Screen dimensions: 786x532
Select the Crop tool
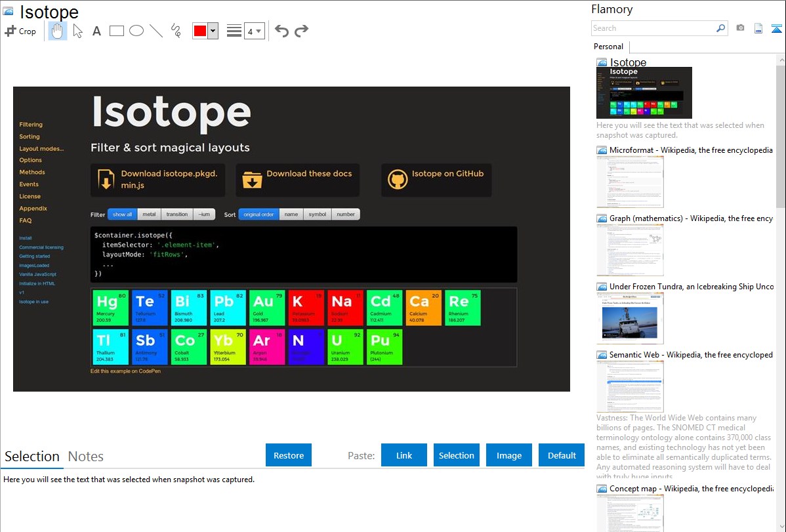coord(20,31)
